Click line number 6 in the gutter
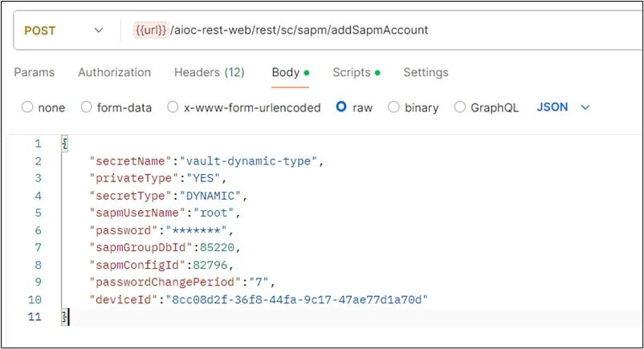Viewport: 644px width, 349px height. click(39, 230)
